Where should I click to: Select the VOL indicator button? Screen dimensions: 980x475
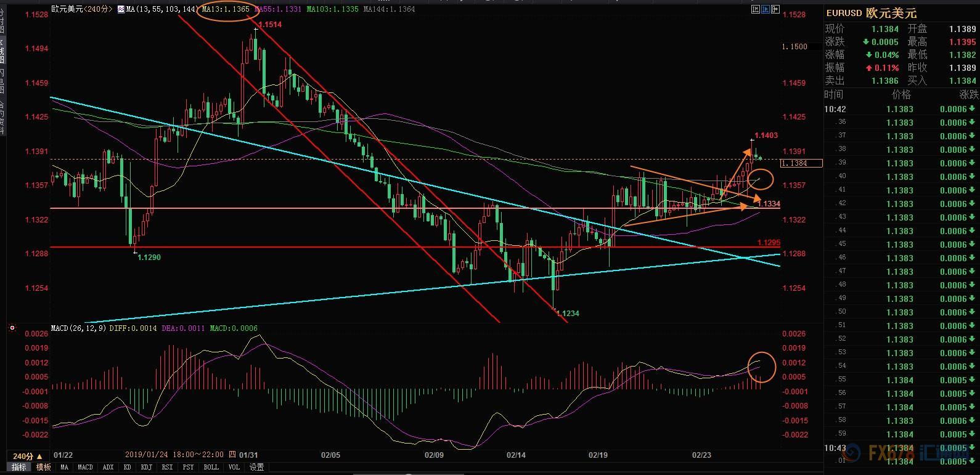pyautogui.click(x=234, y=467)
